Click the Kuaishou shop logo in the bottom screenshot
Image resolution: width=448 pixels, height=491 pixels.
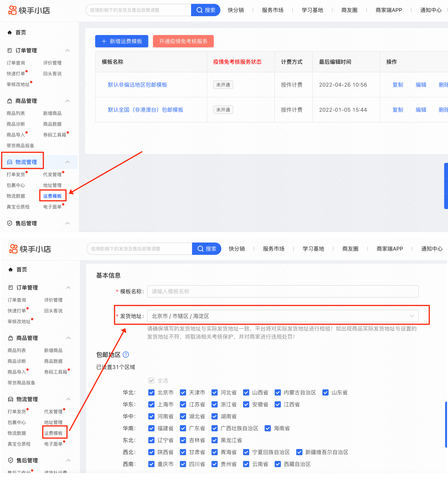(30, 249)
